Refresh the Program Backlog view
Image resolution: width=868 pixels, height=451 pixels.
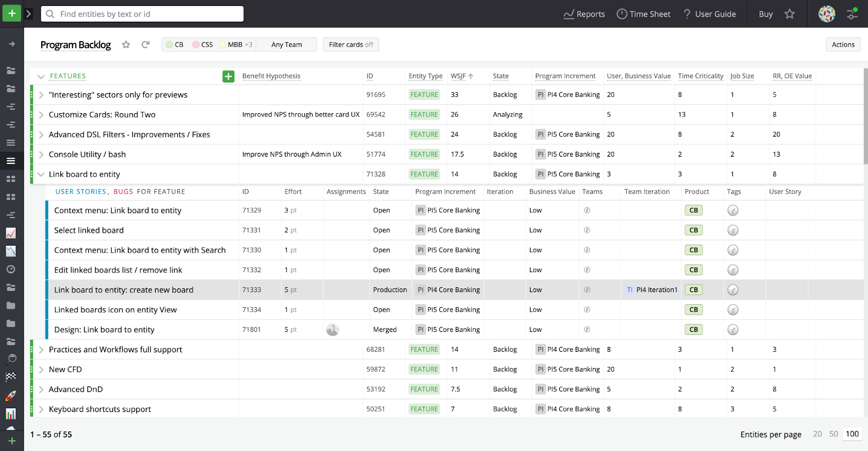145,45
